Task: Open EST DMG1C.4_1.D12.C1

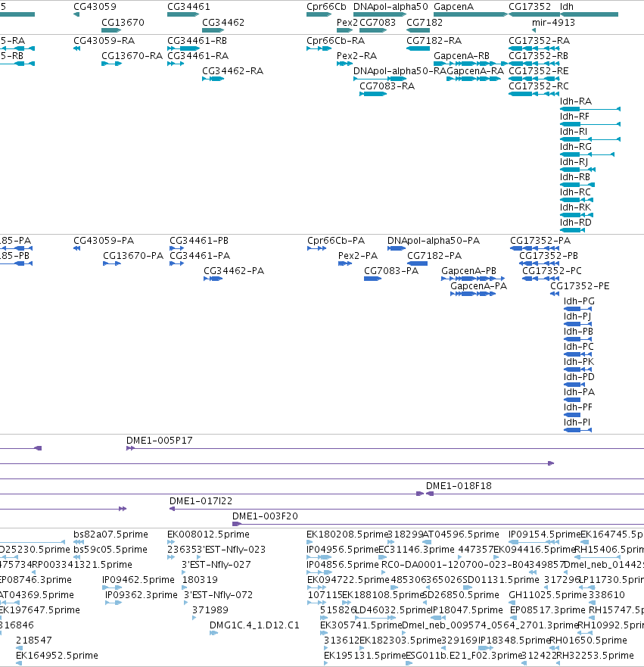Action: 254,625
